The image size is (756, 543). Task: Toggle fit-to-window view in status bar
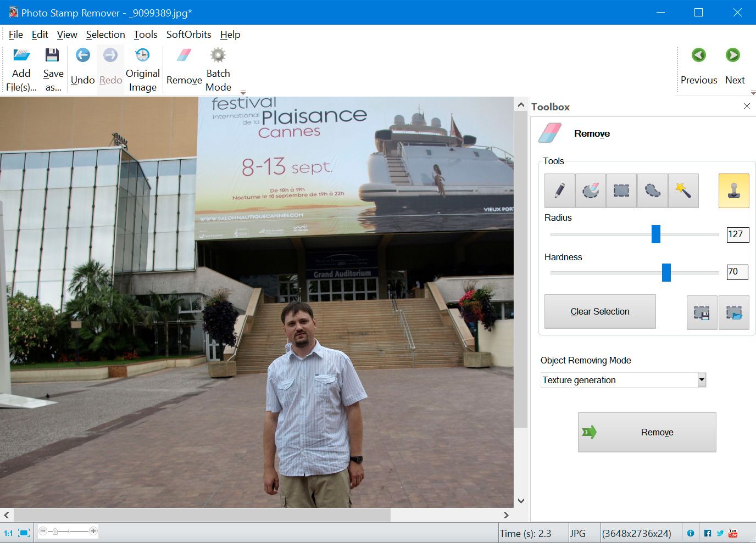point(24,533)
